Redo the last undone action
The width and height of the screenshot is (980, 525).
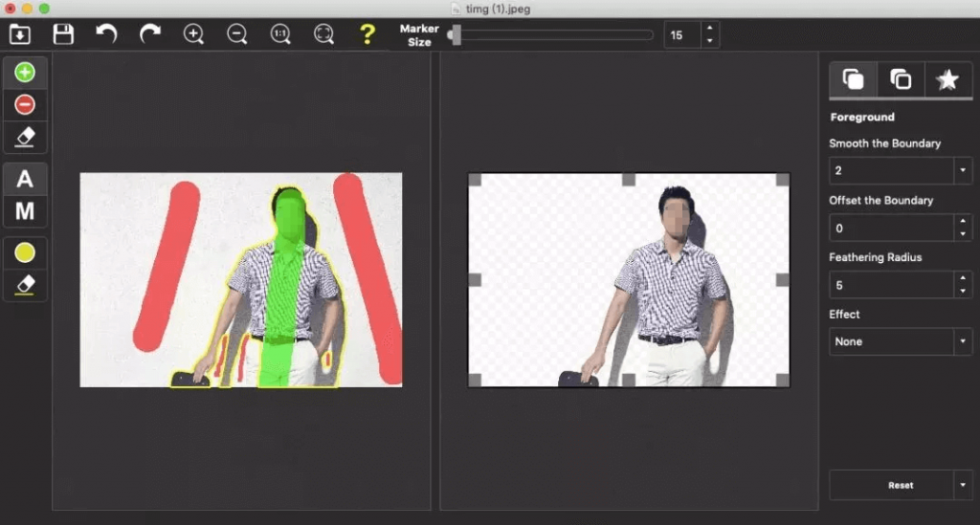pyautogui.click(x=150, y=33)
